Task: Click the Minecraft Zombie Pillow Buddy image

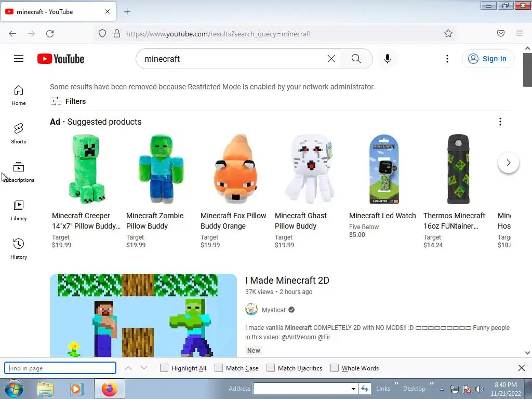Action: [161, 169]
